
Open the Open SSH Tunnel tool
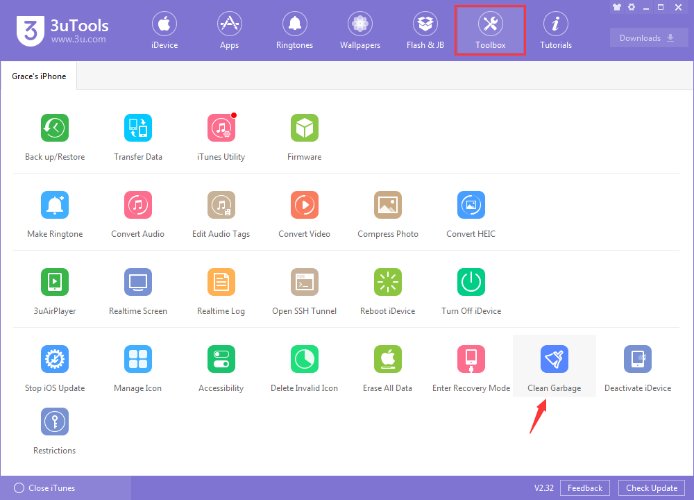click(304, 284)
